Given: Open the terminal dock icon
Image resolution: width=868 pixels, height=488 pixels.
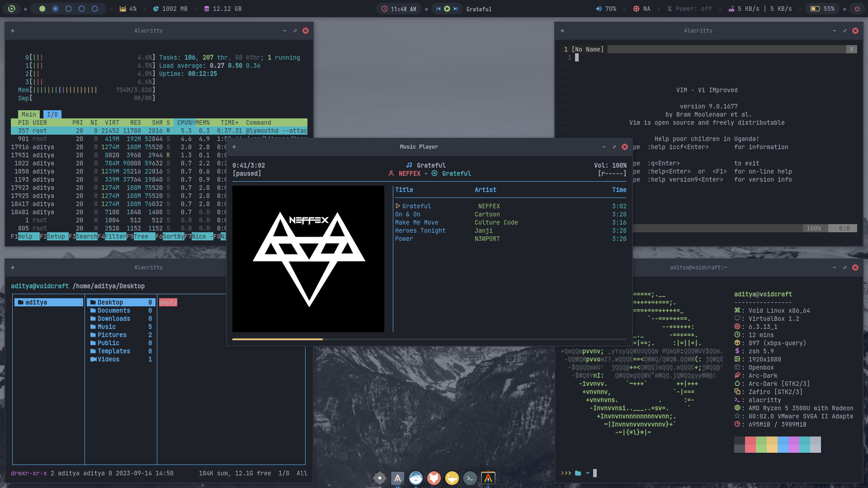Looking at the screenshot, I should click(x=470, y=478).
